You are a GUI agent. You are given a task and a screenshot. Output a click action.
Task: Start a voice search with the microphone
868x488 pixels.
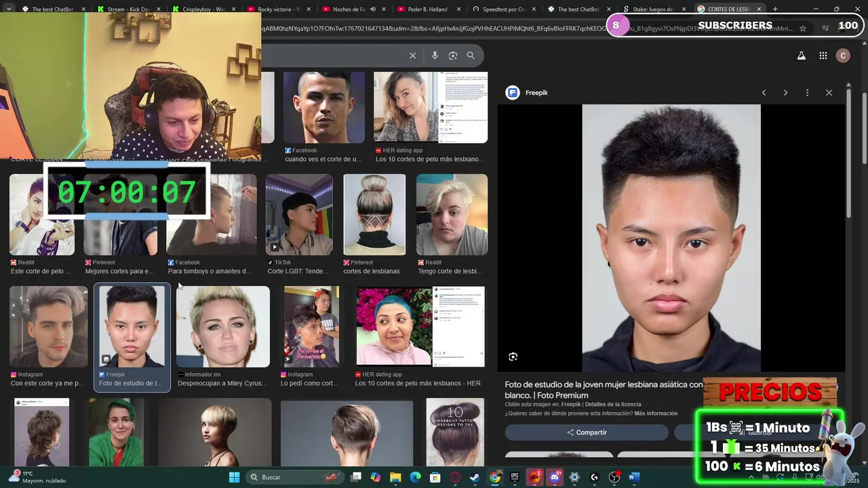point(435,56)
